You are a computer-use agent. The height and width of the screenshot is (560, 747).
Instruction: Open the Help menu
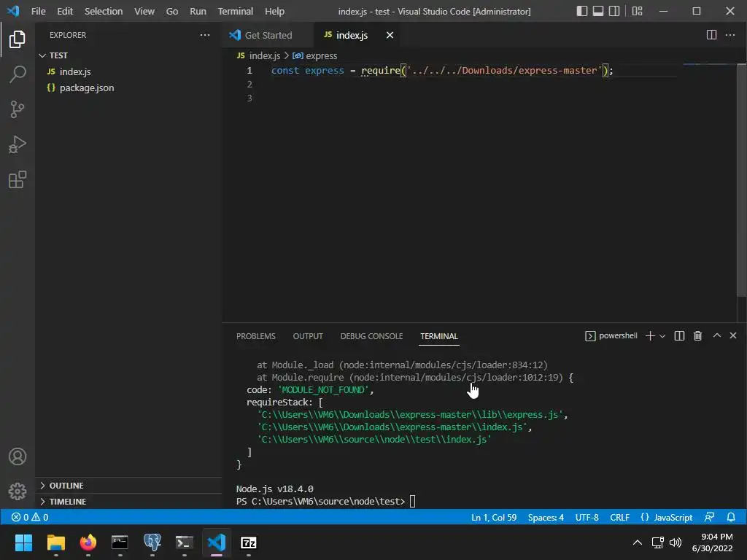(x=274, y=11)
